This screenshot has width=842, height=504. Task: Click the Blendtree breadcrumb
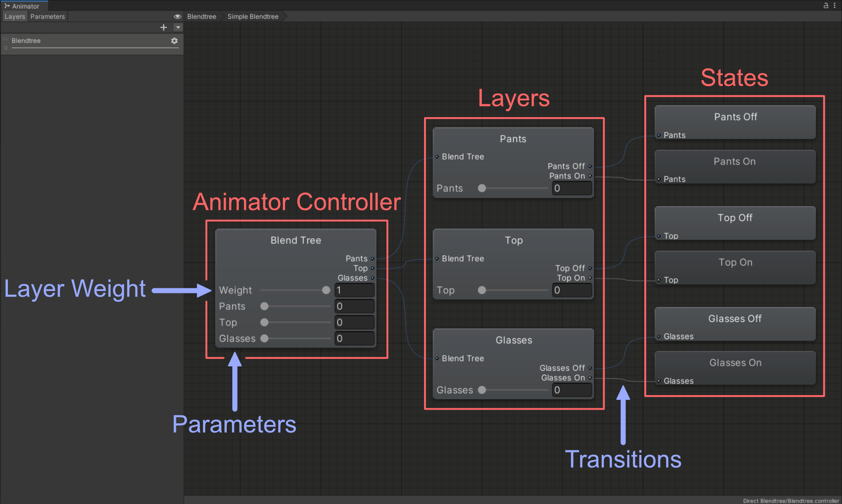[x=202, y=16]
